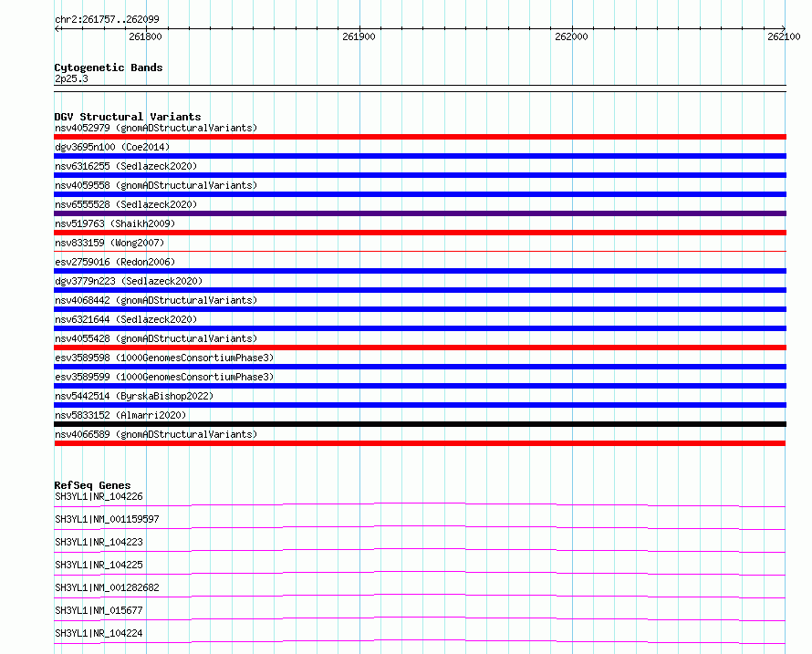Open transcript SH3YL1|NM_015677
The height and width of the screenshot is (654, 812).
99,610
